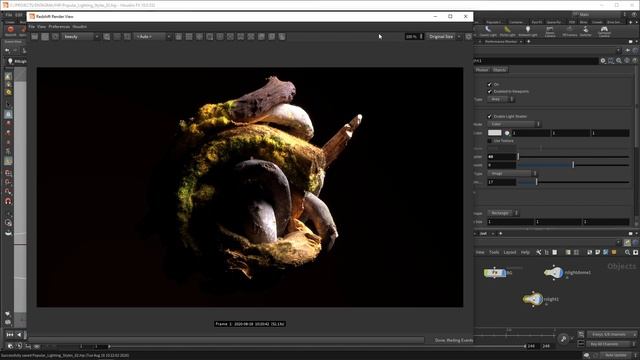Click the intensity slider handle at 40

tap(518, 156)
